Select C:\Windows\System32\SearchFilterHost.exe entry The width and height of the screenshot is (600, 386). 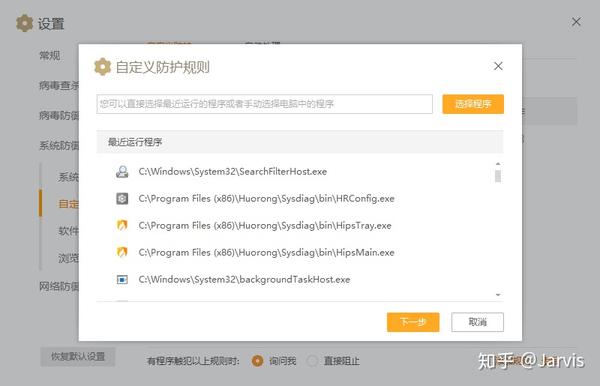tap(233, 172)
